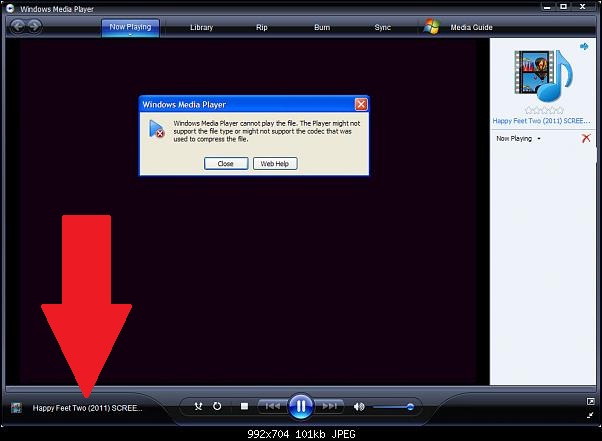Skip to previous track
The height and width of the screenshot is (441, 602).
(x=273, y=406)
